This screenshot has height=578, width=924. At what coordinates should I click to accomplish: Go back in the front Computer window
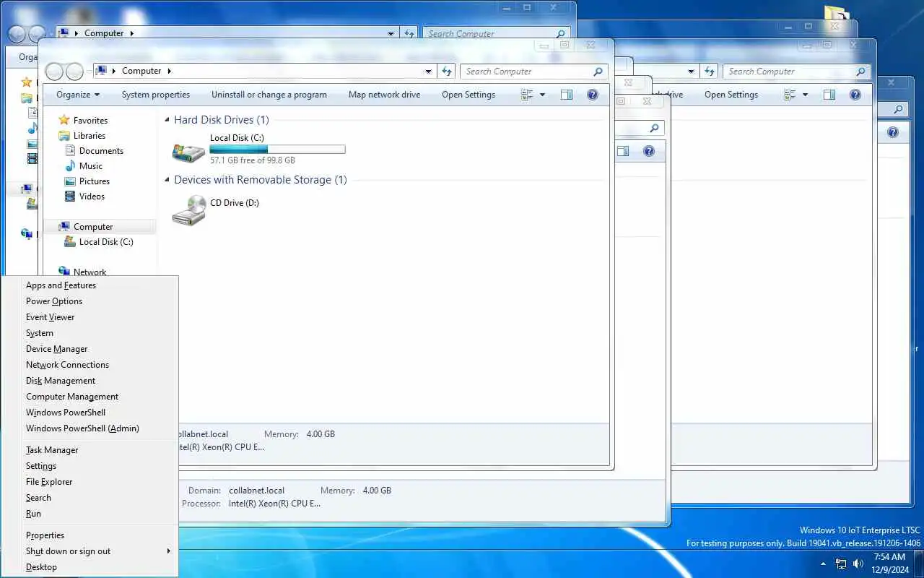54,72
